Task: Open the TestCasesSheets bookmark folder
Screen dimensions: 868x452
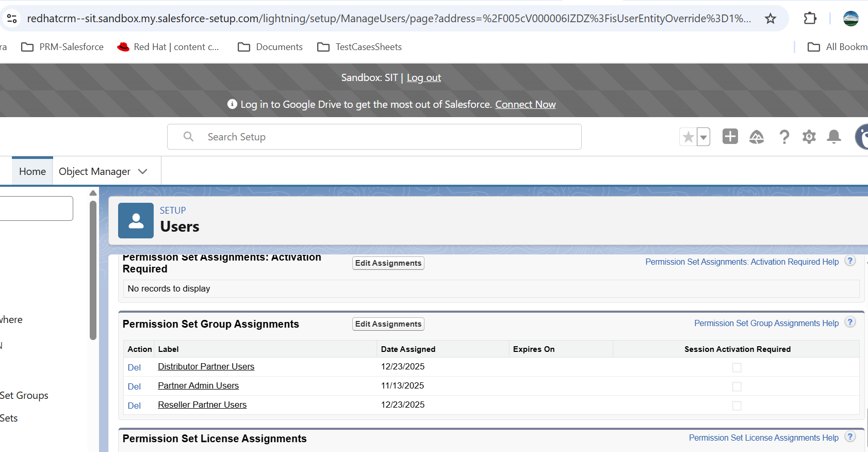Action: (x=359, y=47)
